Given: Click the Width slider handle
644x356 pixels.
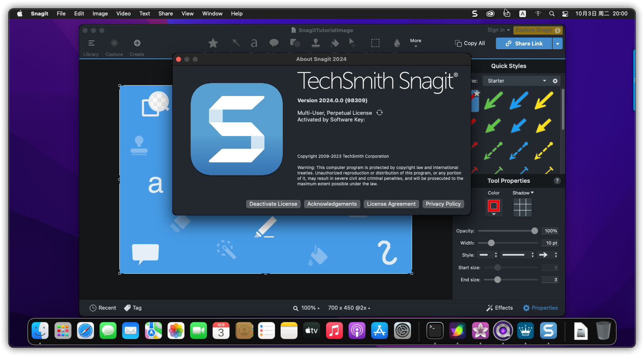Looking at the screenshot, I should [491, 243].
